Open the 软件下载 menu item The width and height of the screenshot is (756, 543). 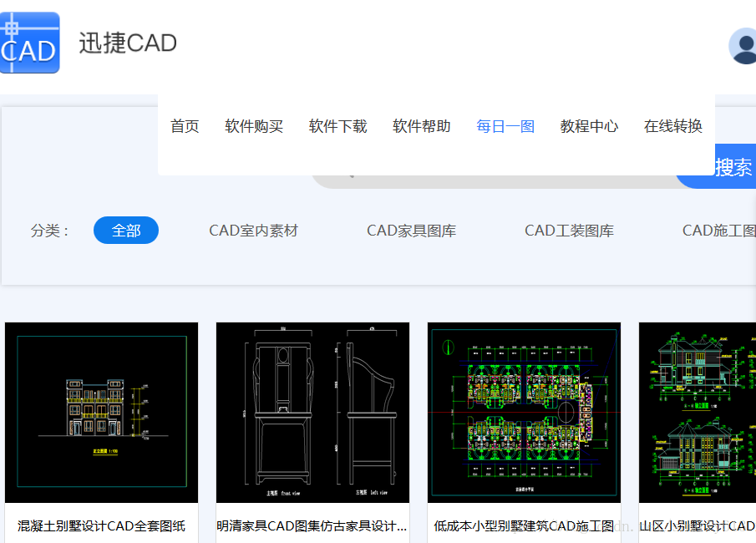coord(338,126)
